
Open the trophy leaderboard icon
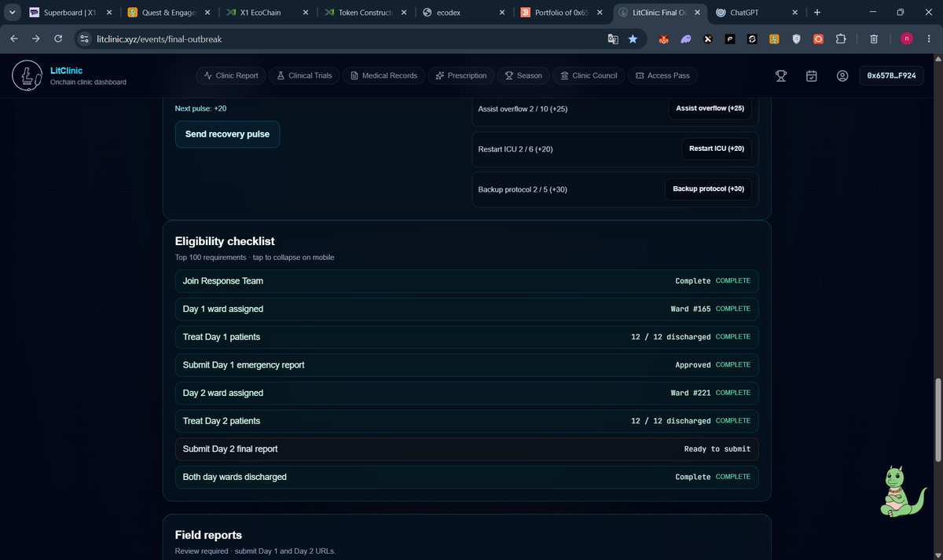(781, 76)
